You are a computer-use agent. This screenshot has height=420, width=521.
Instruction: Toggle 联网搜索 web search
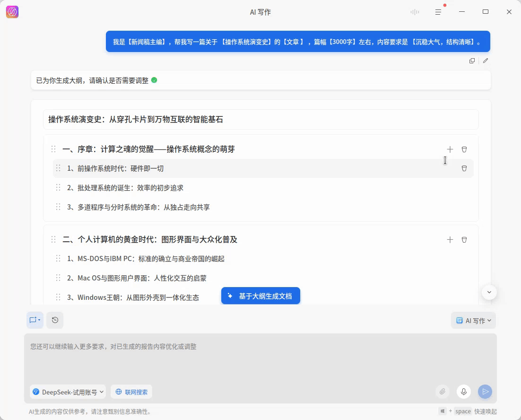click(x=131, y=392)
